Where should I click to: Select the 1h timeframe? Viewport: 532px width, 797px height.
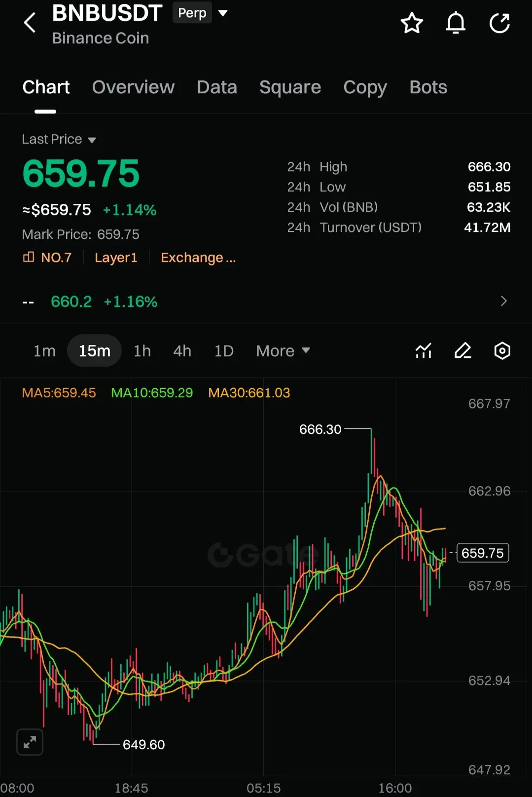pos(142,351)
